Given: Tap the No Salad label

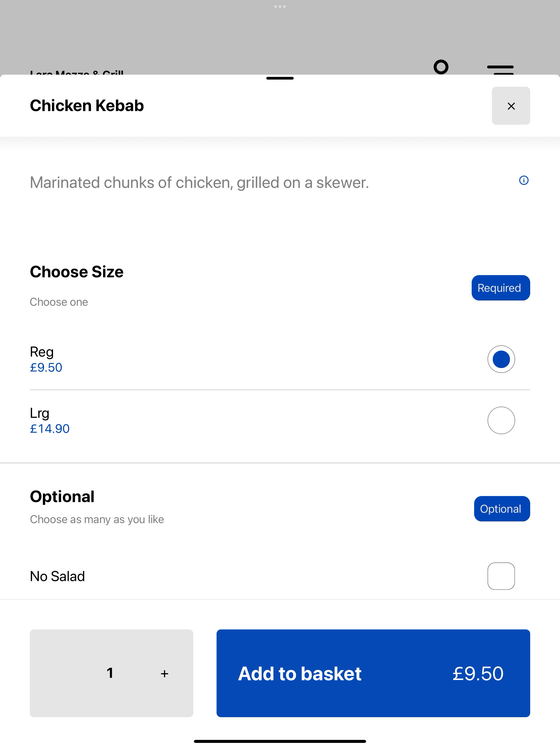Looking at the screenshot, I should [x=57, y=576].
